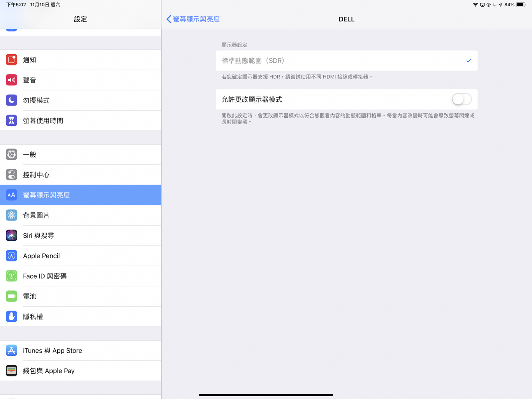Open 錢包與 Apple Pay settings row
The height and width of the screenshot is (399, 532).
81,371
